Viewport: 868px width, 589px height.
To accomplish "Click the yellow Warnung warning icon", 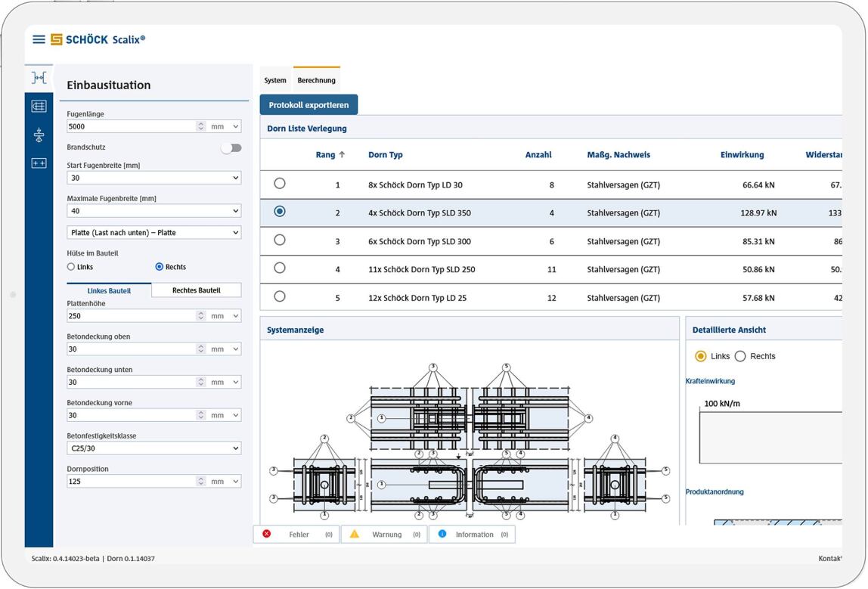I will 355,534.
